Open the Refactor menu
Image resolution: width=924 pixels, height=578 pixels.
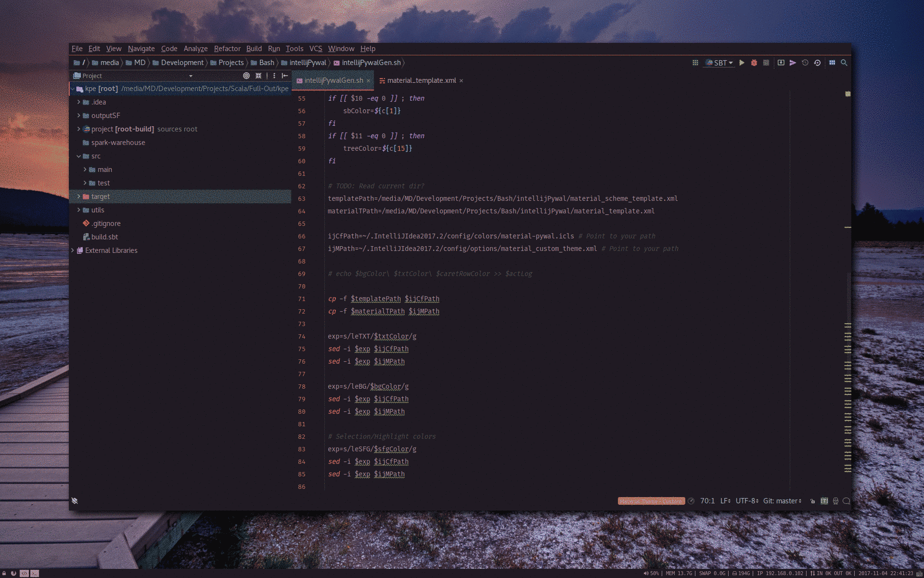227,49
